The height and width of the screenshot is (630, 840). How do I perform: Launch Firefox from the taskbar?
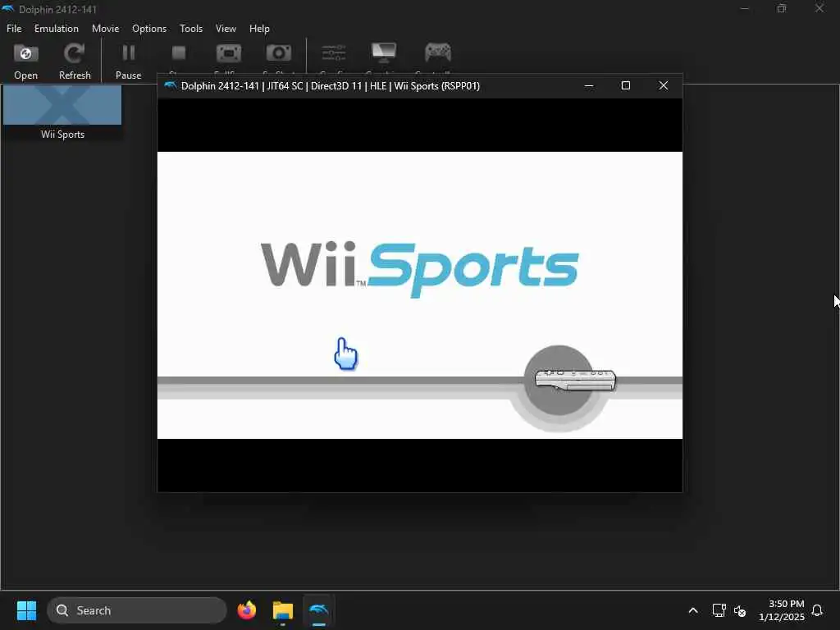[246, 610]
